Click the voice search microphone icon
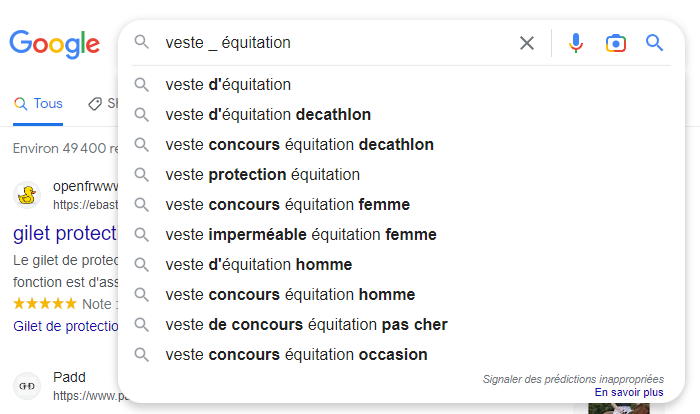Screen dimensions: 700x414 coord(576,43)
